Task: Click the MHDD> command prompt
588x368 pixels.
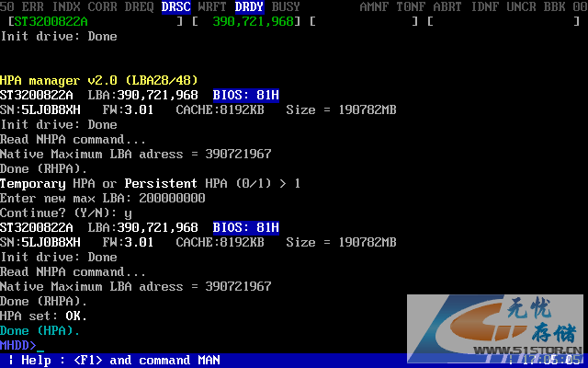Action: (18, 345)
